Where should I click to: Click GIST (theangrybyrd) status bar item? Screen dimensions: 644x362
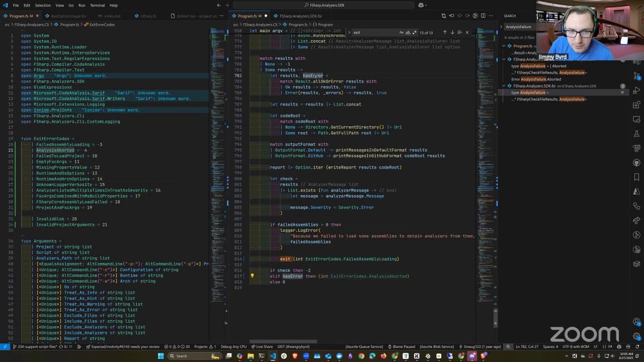click(x=293, y=346)
